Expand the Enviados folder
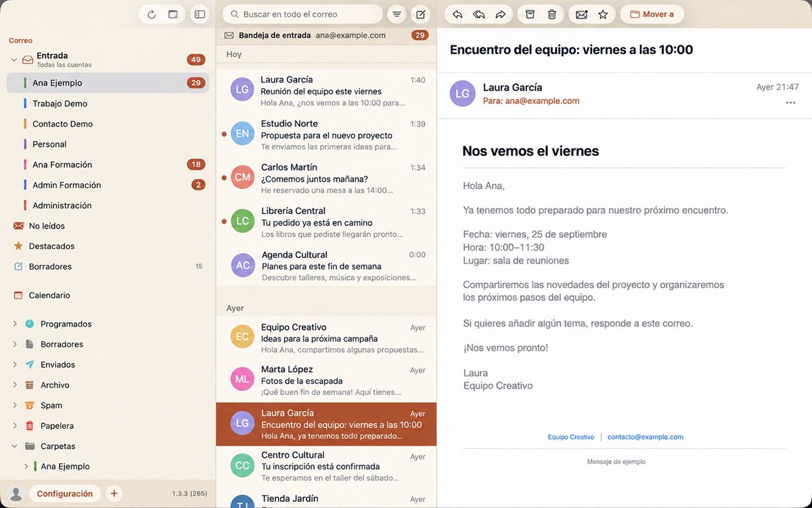This screenshot has height=508, width=812. [15, 364]
